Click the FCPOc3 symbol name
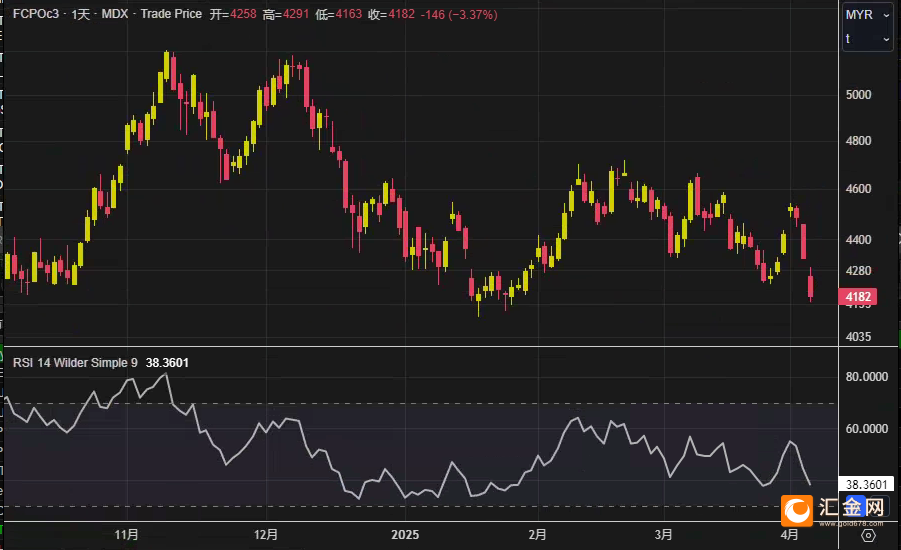Viewport: 901px width, 550px height. pos(36,14)
